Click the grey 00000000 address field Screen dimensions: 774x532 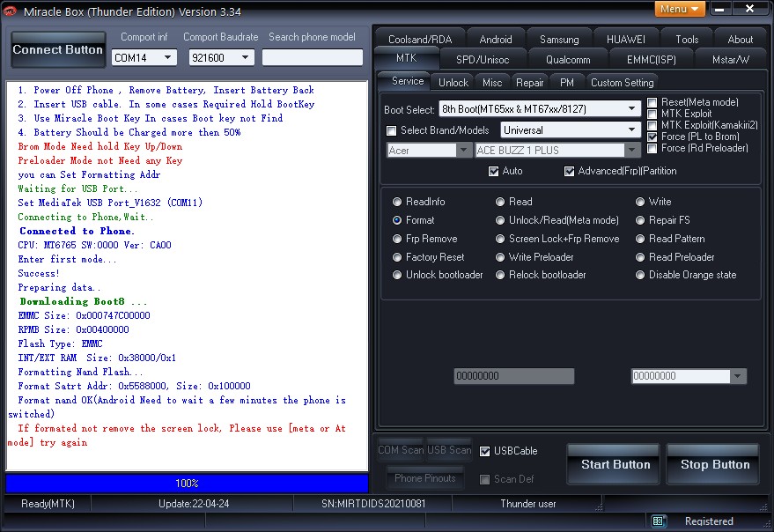tap(514, 376)
